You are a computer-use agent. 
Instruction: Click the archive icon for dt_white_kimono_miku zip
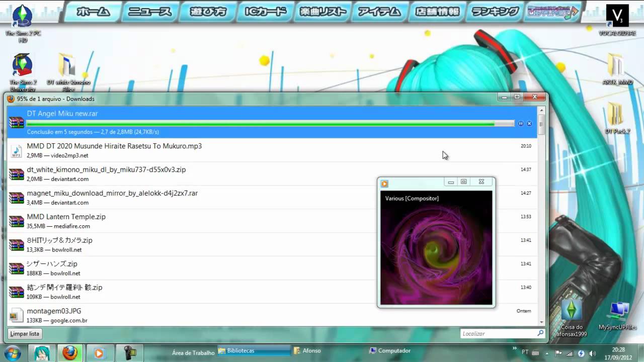coord(17,174)
